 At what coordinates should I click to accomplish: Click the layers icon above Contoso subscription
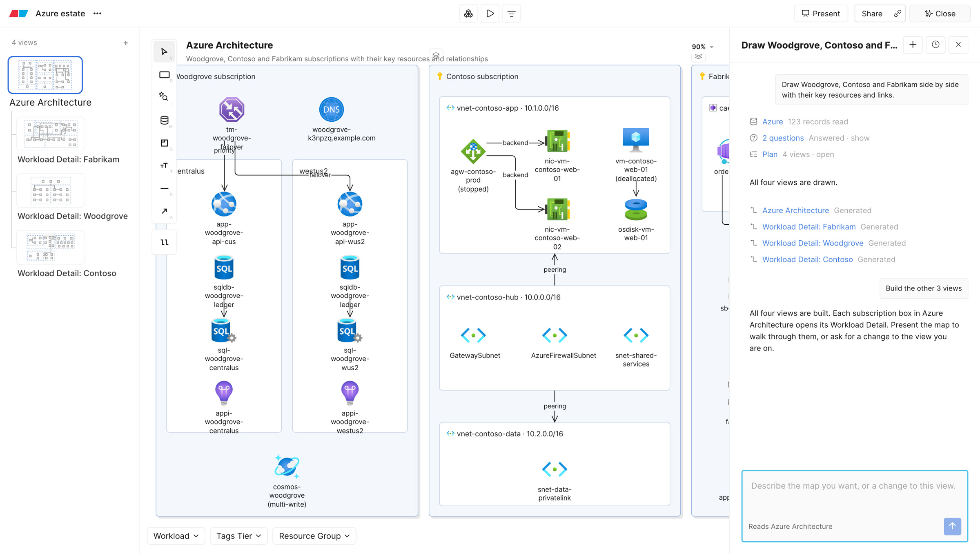[x=436, y=55]
